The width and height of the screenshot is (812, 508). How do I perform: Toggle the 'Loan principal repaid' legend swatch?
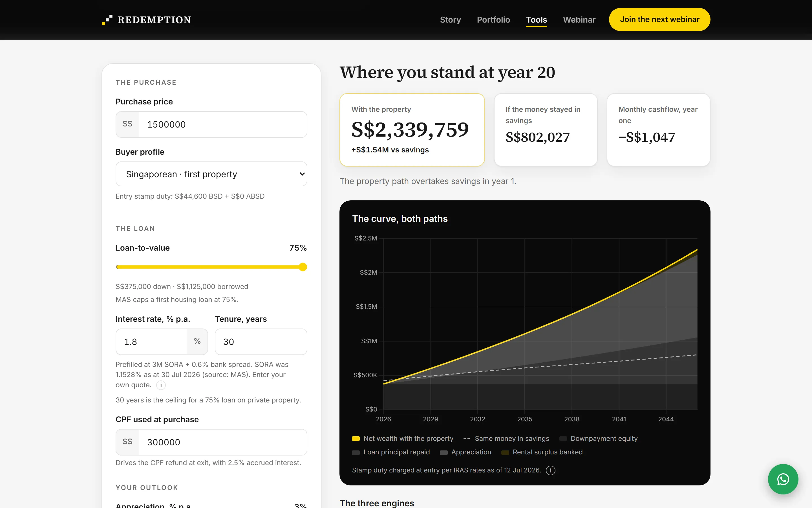356,453
